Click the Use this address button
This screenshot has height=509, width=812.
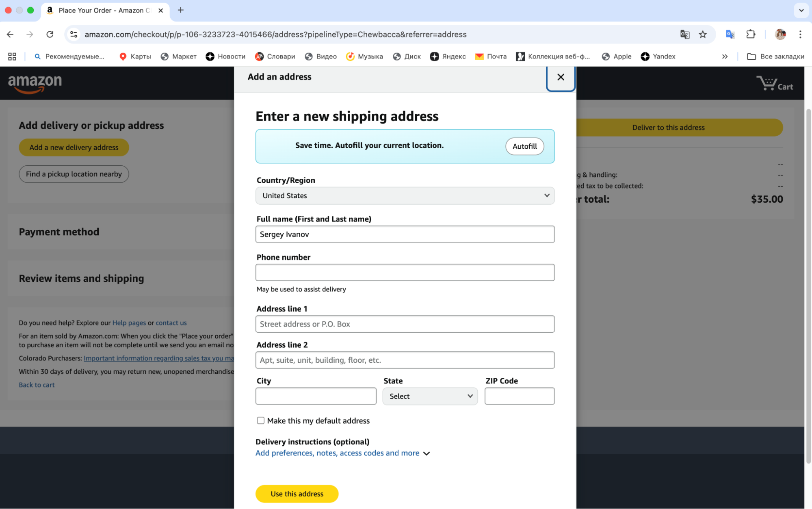click(x=297, y=494)
